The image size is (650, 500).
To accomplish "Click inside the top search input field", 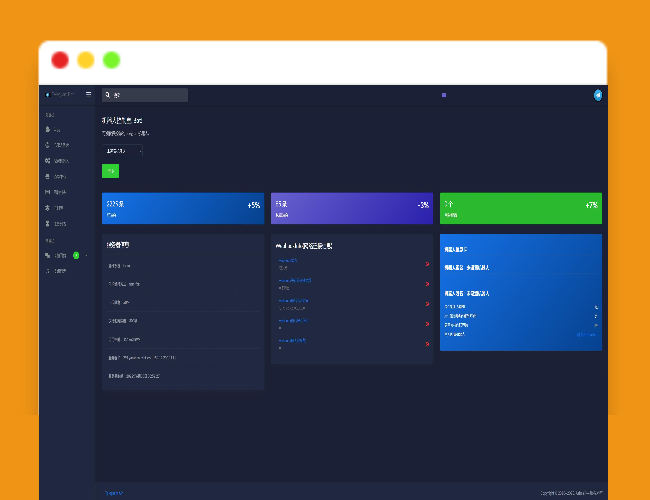I will 150,95.
